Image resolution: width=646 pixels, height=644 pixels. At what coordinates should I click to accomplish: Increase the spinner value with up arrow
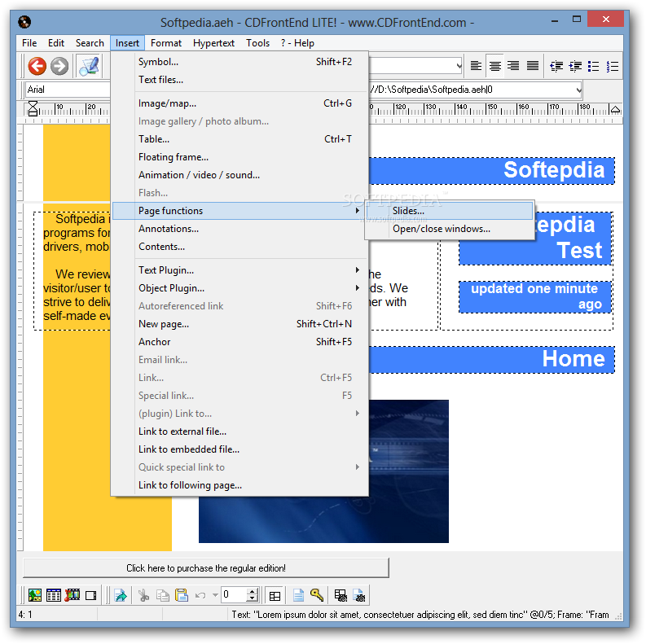253,591
